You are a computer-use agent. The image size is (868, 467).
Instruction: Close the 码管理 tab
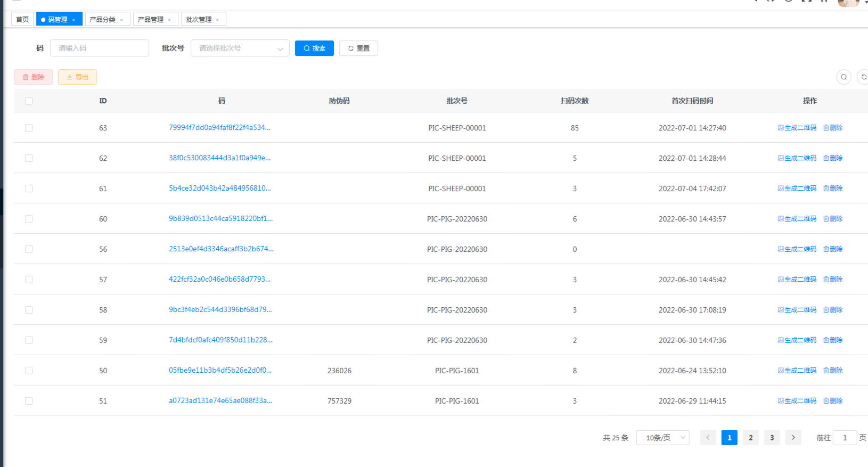pyautogui.click(x=73, y=20)
